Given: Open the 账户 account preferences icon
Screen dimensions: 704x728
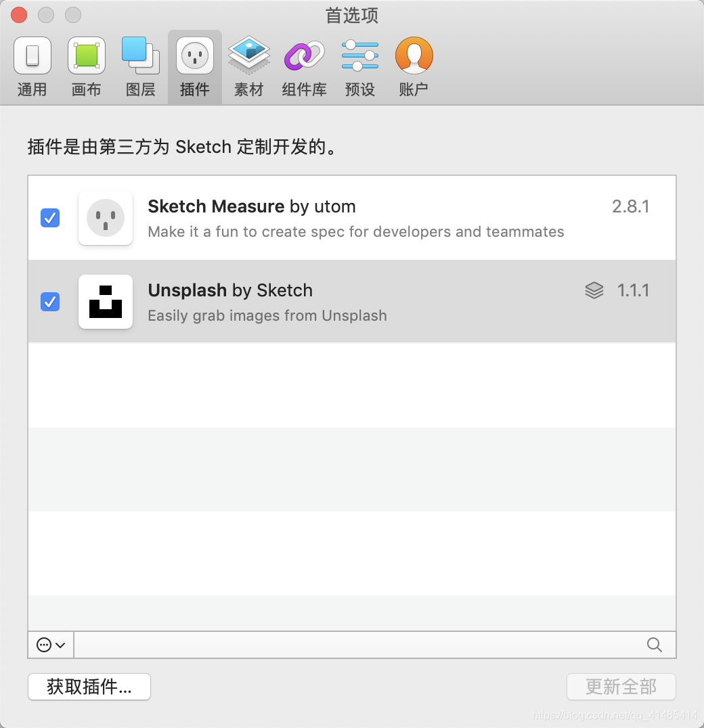Looking at the screenshot, I should pyautogui.click(x=414, y=55).
